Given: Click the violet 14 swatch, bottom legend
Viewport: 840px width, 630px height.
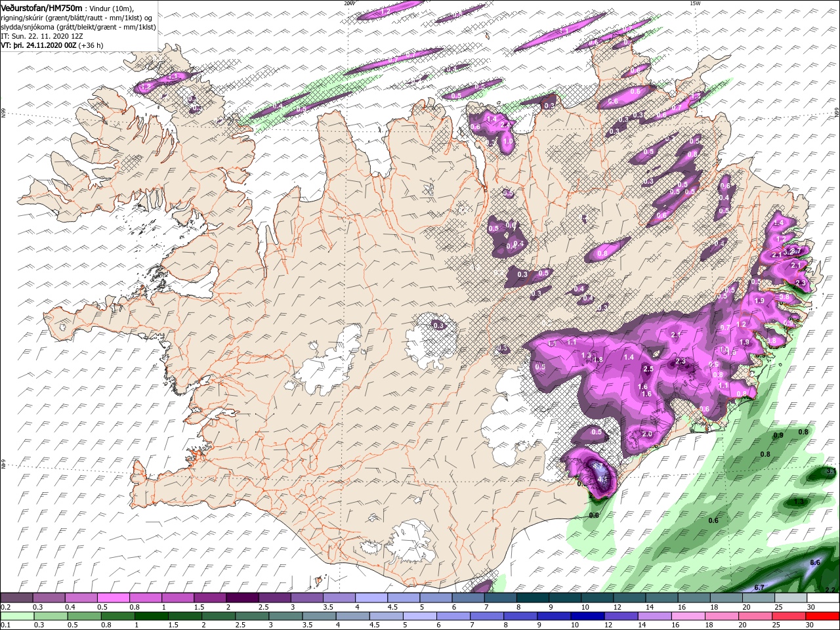Looking at the screenshot, I should 656,616.
